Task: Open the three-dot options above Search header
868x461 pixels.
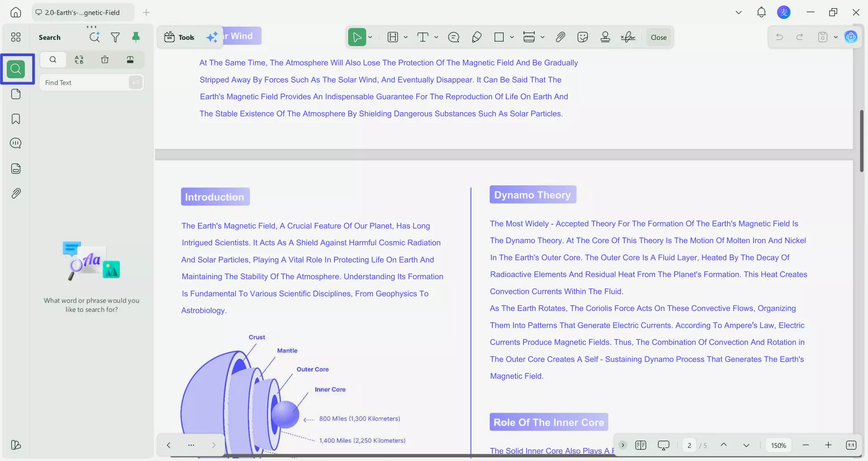Action: pos(92,27)
